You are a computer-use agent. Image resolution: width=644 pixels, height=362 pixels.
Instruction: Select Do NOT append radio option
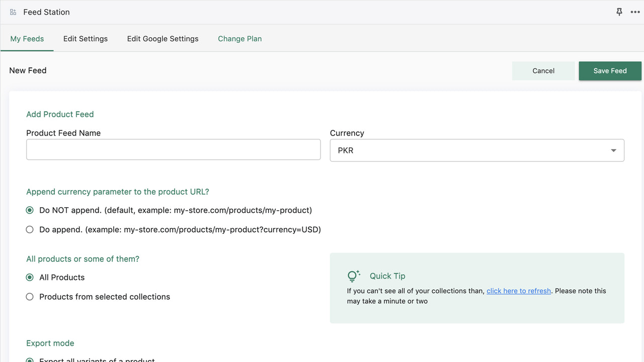click(30, 210)
